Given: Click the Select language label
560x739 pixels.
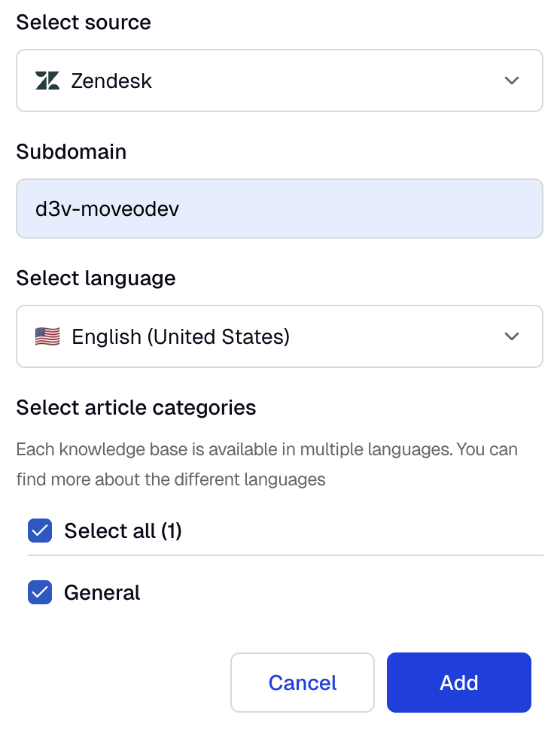Looking at the screenshot, I should pos(96,278).
